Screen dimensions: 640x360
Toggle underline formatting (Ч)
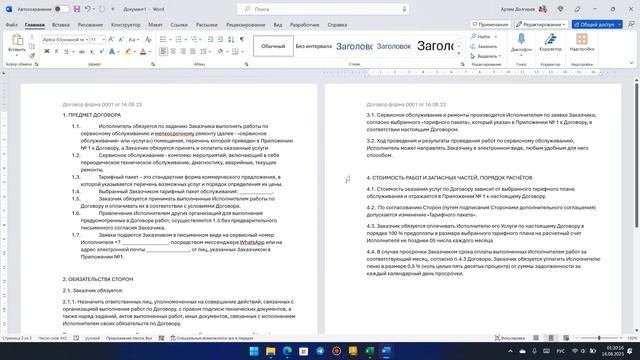pyautogui.click(x=66, y=51)
